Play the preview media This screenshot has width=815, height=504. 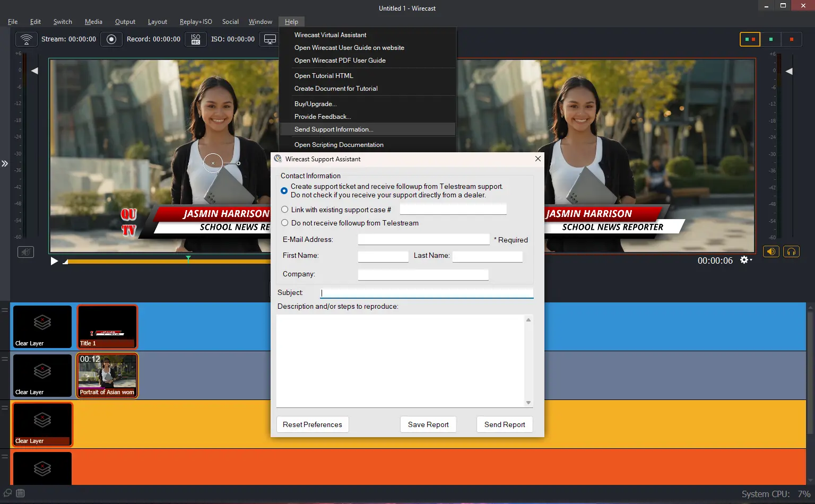click(x=54, y=261)
